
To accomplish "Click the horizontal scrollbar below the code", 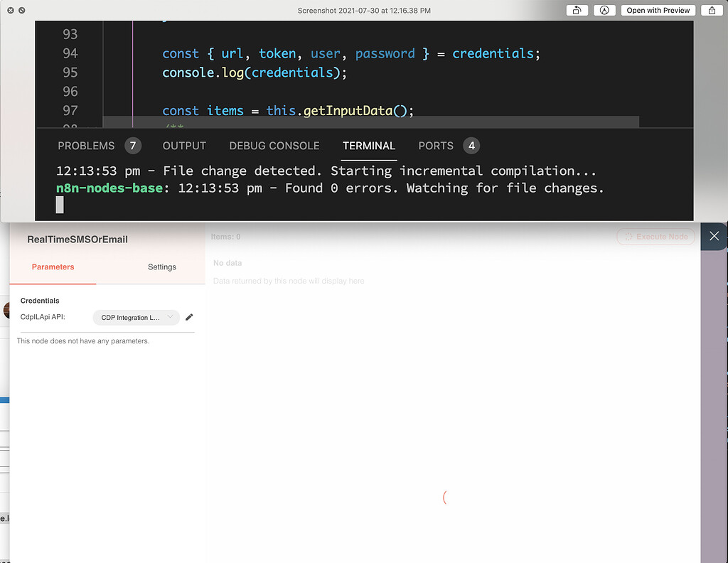I will click(x=370, y=122).
